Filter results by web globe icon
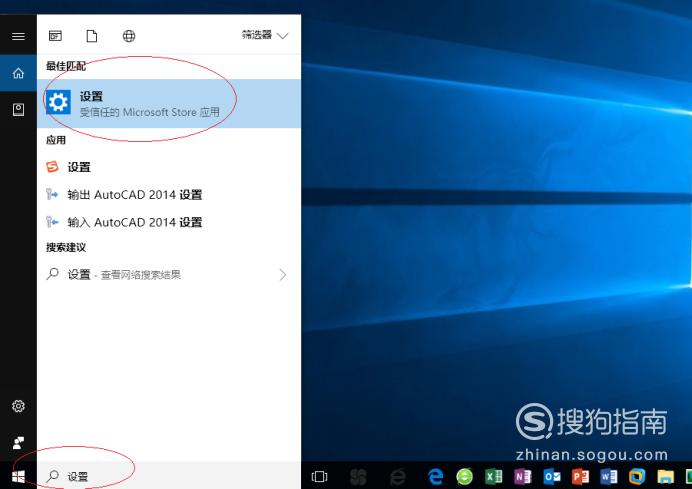Screen dimensions: 692x489 coord(129,36)
